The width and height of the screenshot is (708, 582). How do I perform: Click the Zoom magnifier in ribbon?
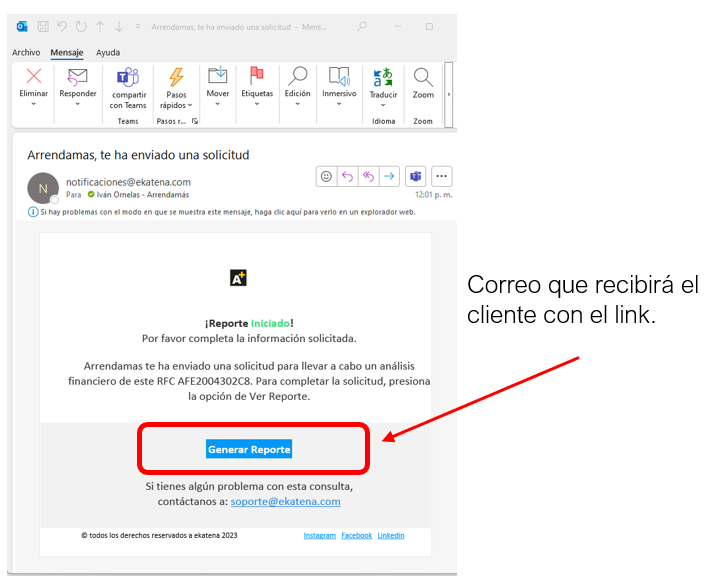coord(423,78)
